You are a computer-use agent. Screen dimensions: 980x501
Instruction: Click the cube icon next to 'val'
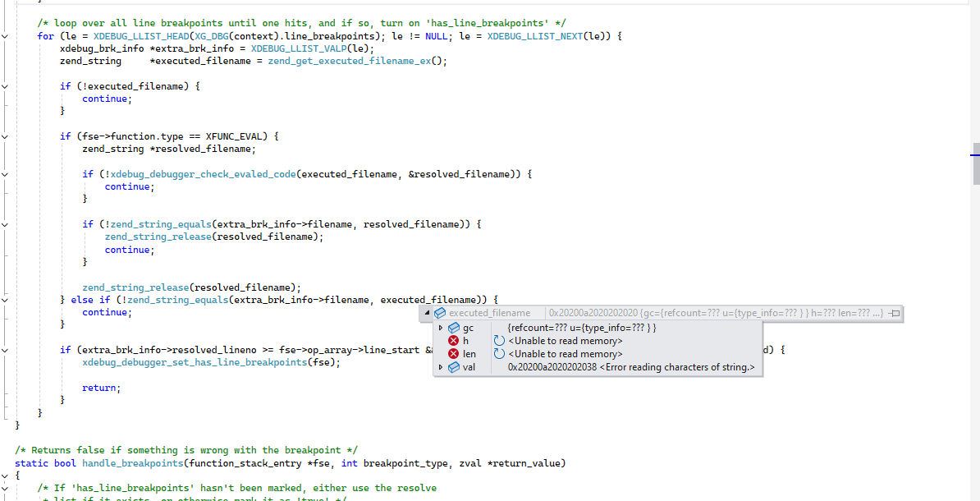453,367
